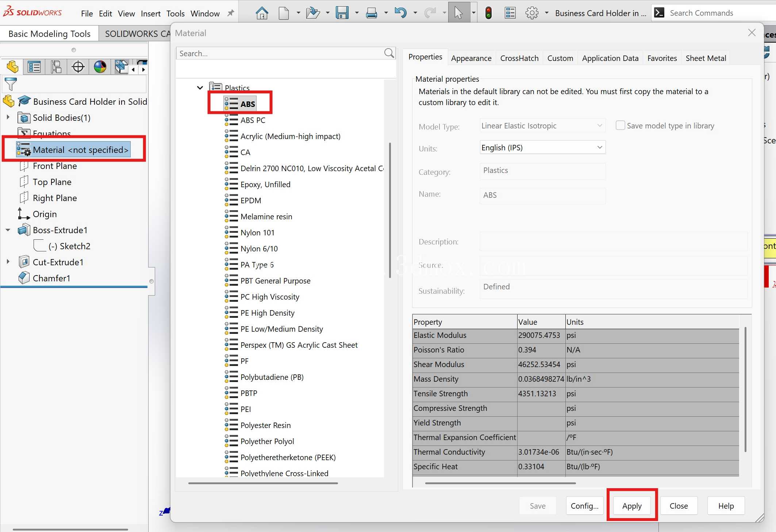Viewport: 776px width, 532px height.
Task: Click the material tree vertical scrollbar
Action: pos(390,210)
